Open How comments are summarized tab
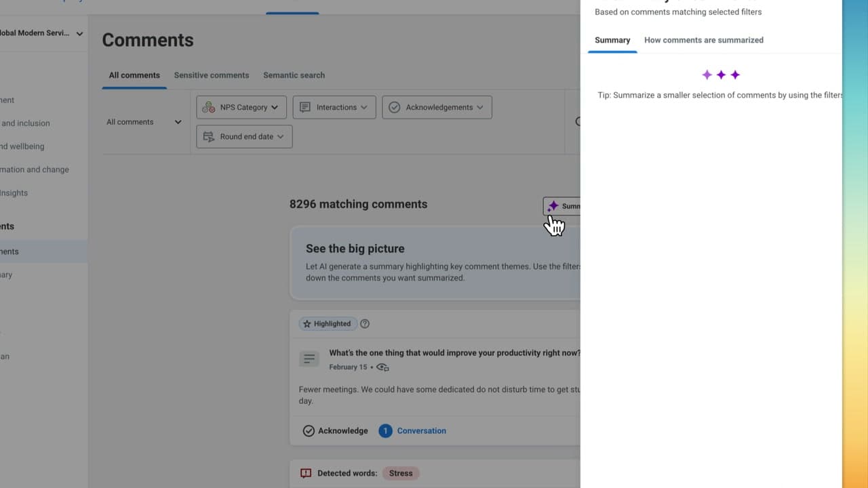The height and width of the screenshot is (488, 868). [704, 40]
